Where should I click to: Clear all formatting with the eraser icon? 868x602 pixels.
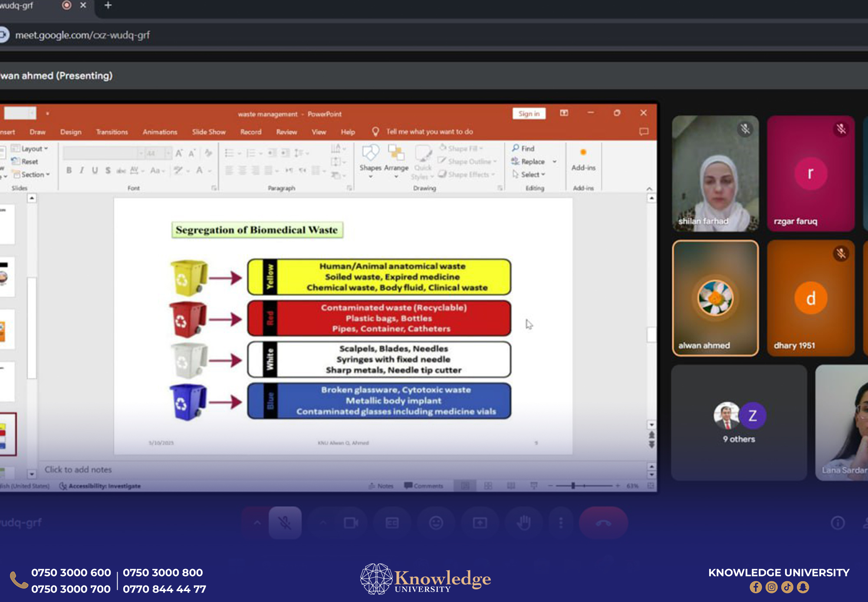click(209, 153)
